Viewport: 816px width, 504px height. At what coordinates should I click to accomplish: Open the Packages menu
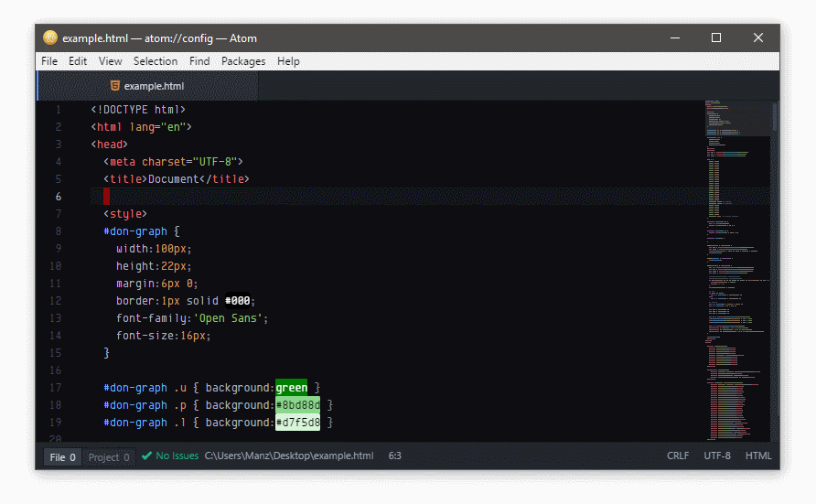[243, 61]
